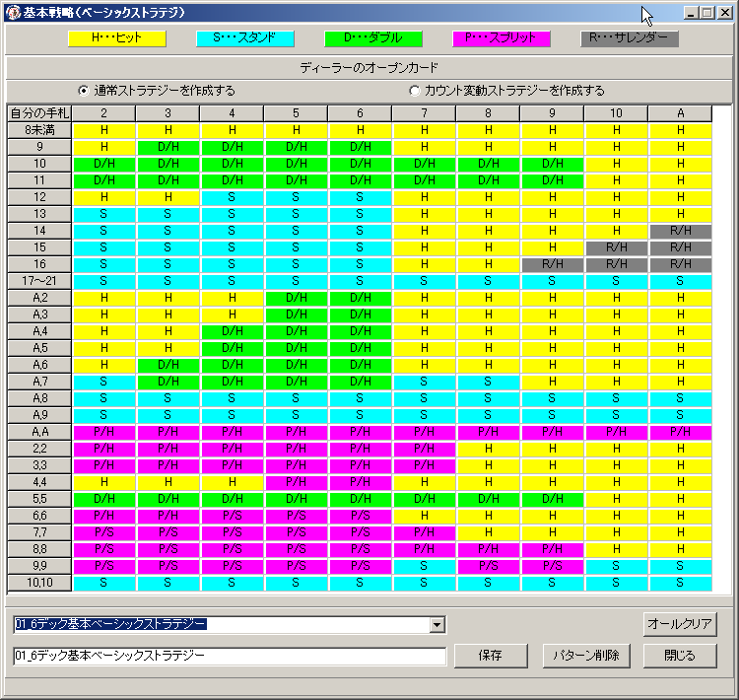Click the H cell for 6,6 versus 7
The height and width of the screenshot is (700, 739).
424,516
